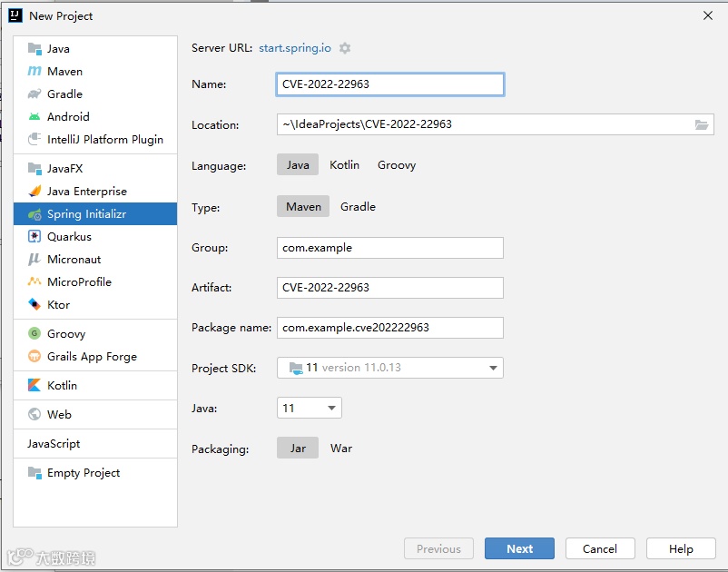This screenshot has height=572, width=728.
Task: Switch language to Kotlin
Action: 345,165
